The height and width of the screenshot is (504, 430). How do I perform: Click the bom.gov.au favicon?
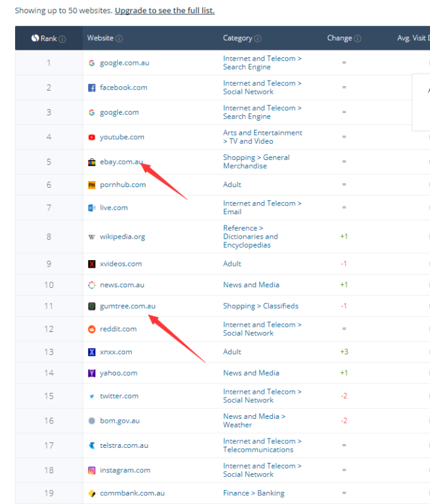(91, 421)
